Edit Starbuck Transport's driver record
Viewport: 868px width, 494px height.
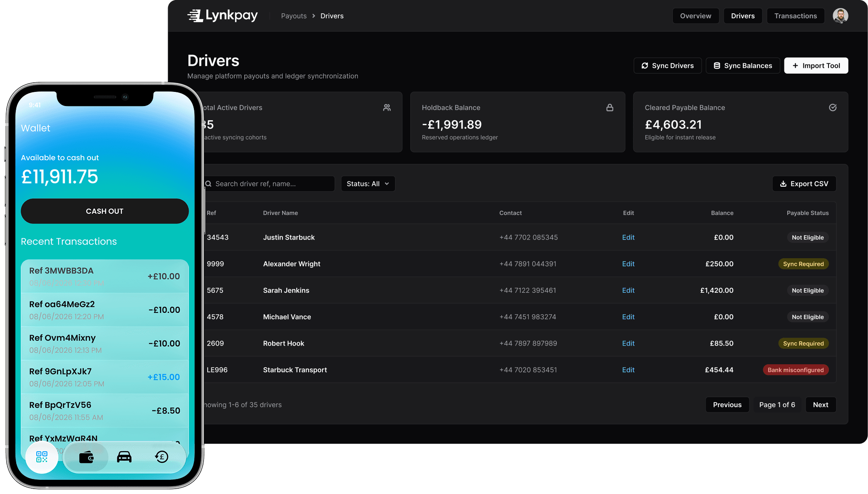(x=628, y=370)
